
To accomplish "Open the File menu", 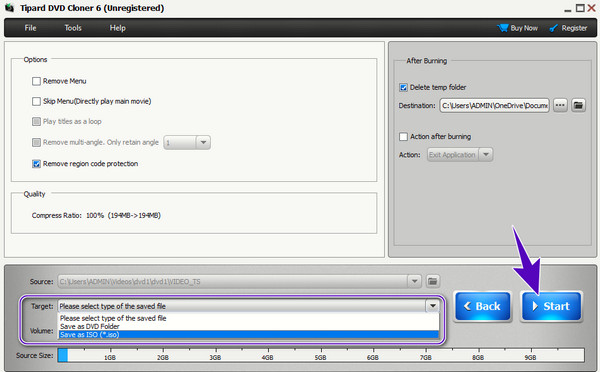I will 30,28.
